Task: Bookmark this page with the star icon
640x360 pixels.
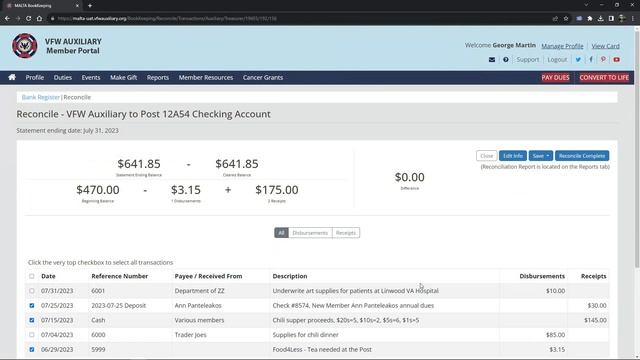Action: pos(566,18)
